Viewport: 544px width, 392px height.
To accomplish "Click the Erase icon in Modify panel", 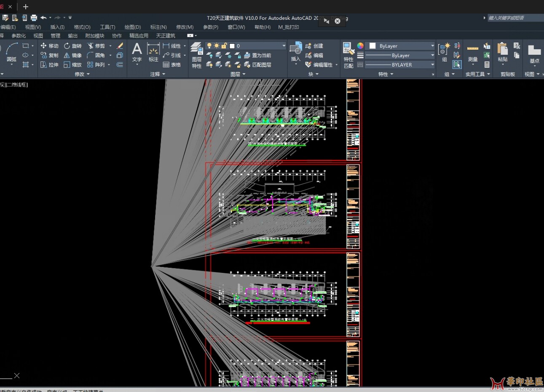I will 120,46.
